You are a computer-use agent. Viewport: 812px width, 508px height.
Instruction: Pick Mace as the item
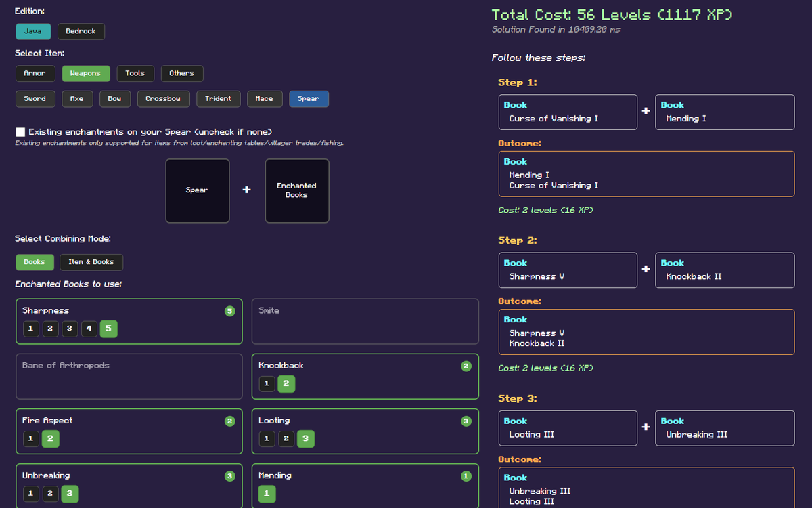(x=265, y=99)
